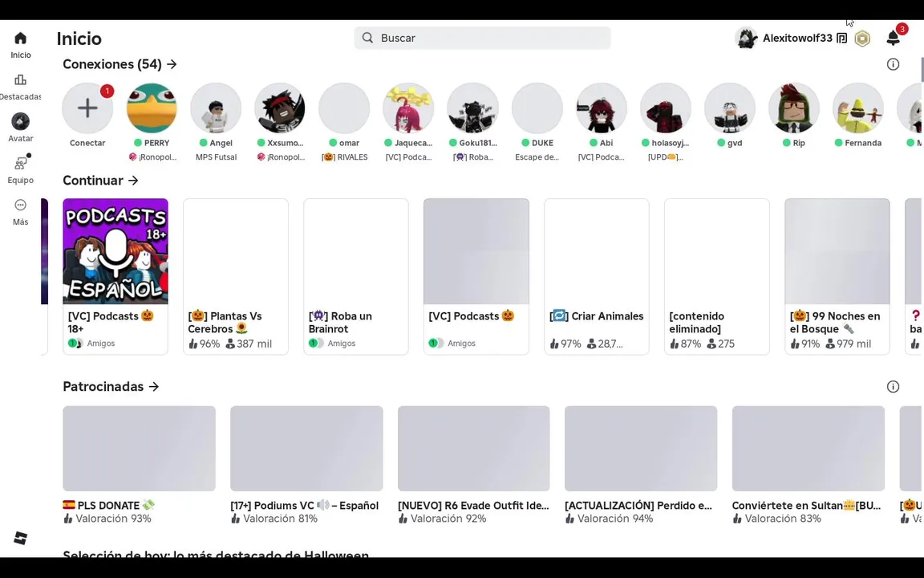Open PLS DONATE sponsored thumbnail
Screen dimensions: 924x578
(139, 448)
